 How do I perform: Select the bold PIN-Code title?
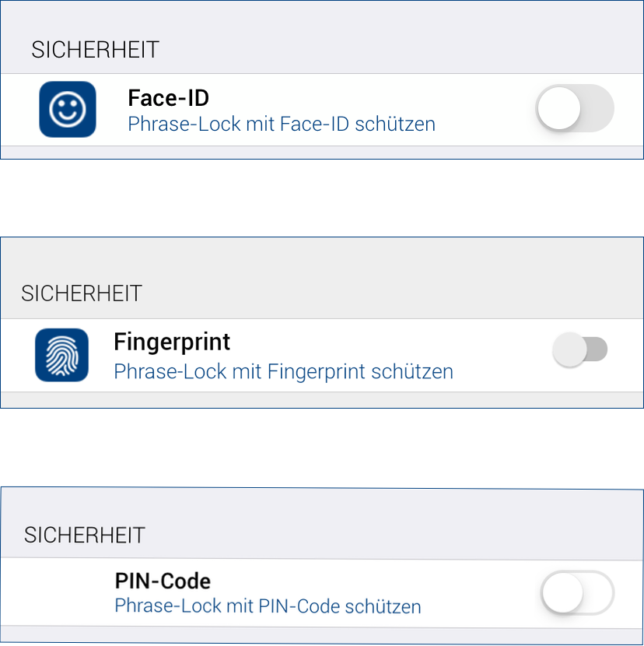(163, 581)
